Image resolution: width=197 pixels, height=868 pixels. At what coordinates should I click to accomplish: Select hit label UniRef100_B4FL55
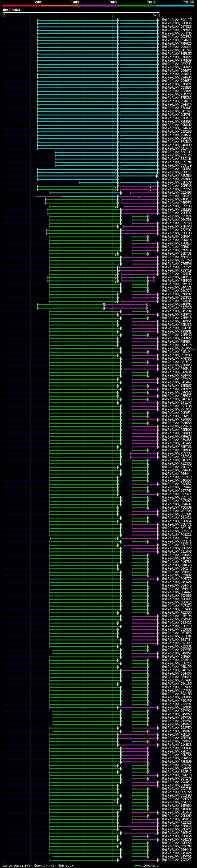tap(177, 54)
